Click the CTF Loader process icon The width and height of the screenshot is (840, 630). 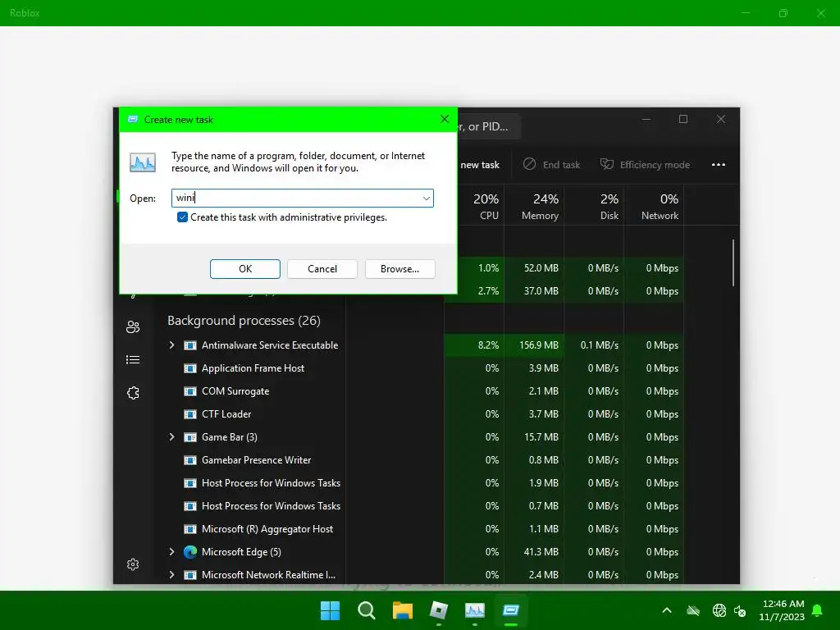pyautogui.click(x=190, y=414)
